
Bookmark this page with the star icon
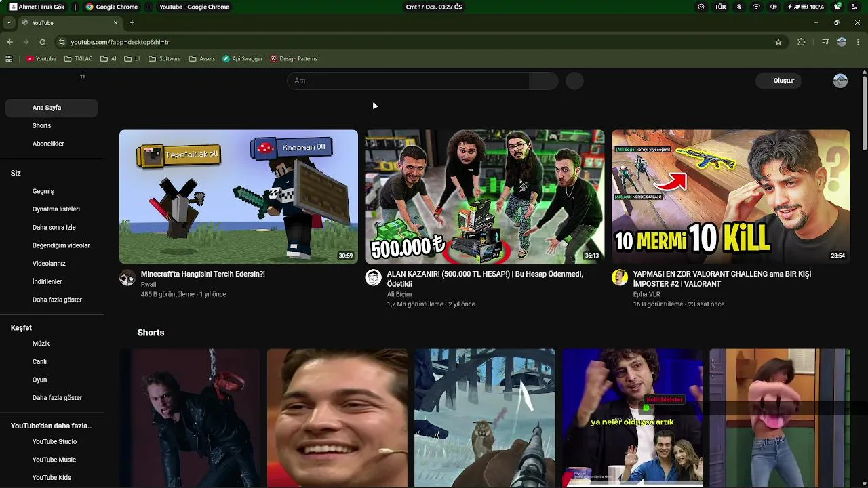[x=778, y=42]
